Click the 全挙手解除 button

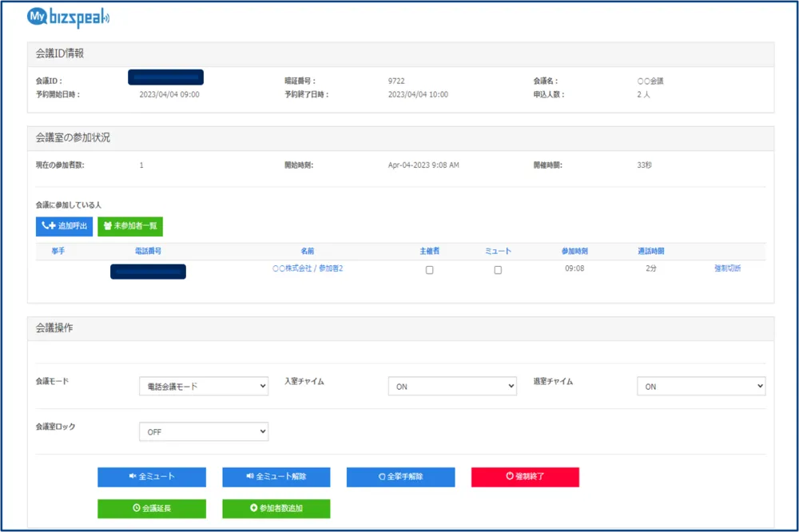(400, 477)
